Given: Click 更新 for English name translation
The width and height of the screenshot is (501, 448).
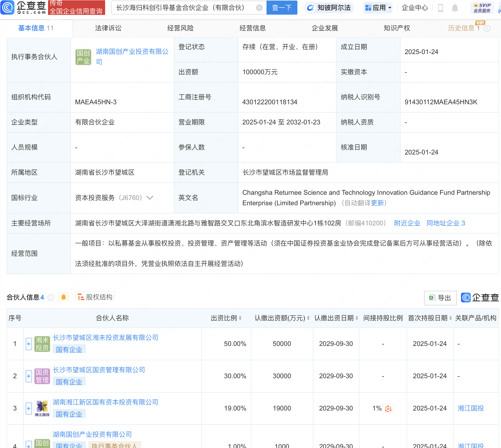Looking at the screenshot, I should (x=377, y=203).
